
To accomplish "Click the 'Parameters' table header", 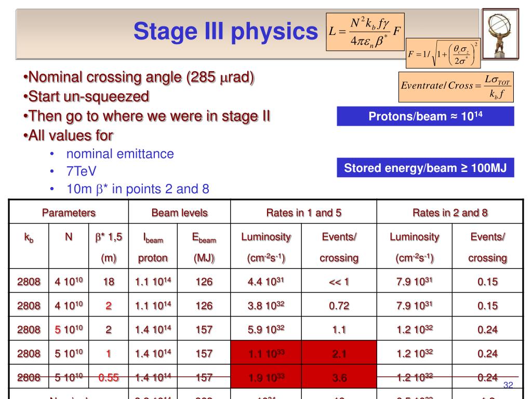I will (69, 212).
